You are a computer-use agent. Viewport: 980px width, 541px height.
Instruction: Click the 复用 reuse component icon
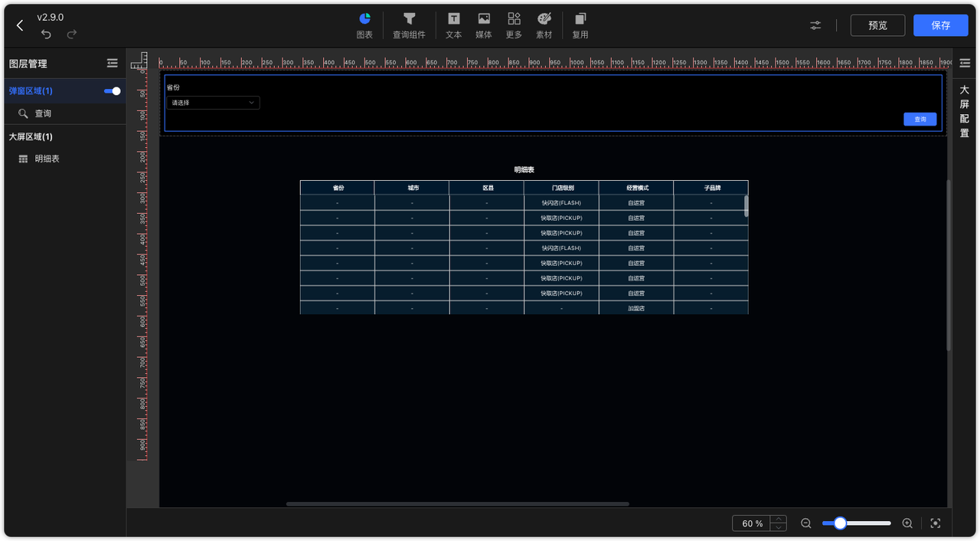coord(580,25)
